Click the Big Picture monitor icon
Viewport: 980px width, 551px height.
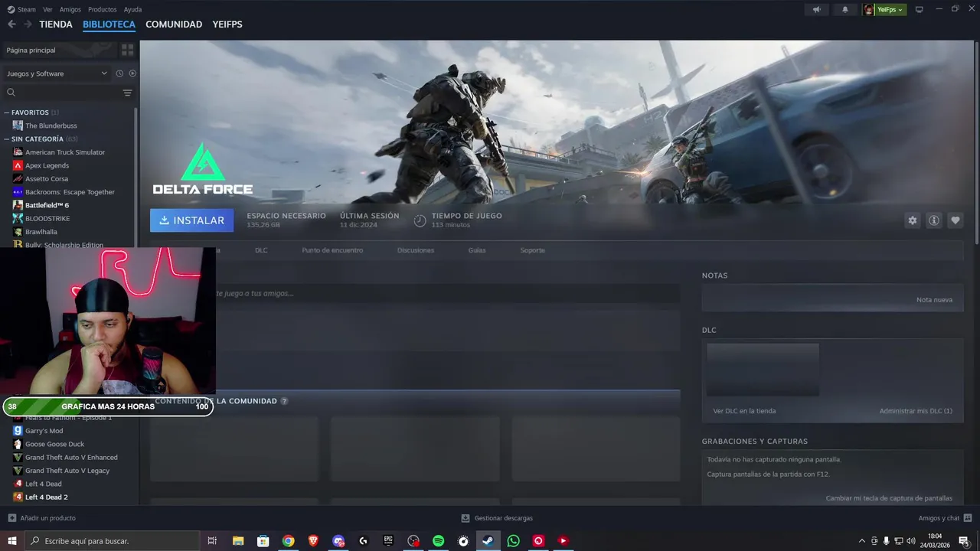pos(920,9)
